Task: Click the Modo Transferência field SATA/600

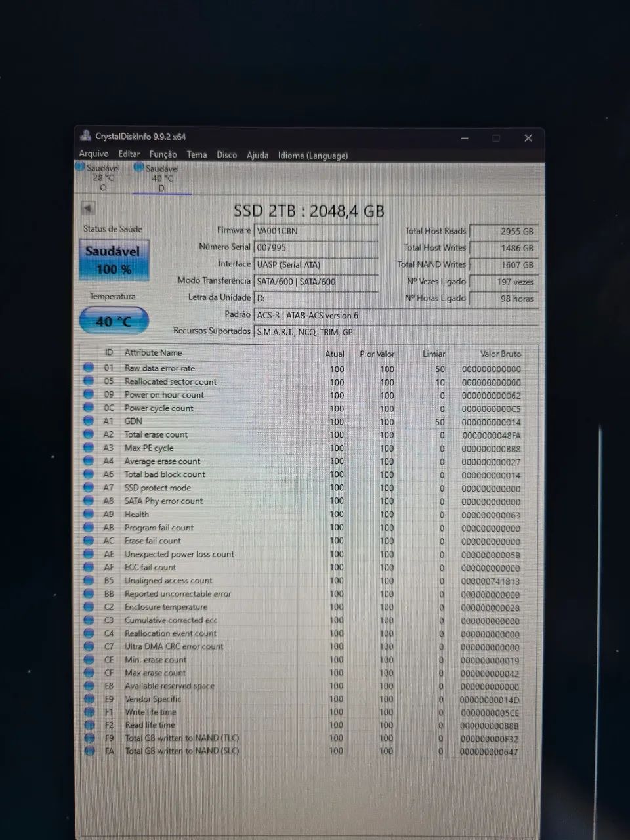Action: pyautogui.click(x=316, y=282)
